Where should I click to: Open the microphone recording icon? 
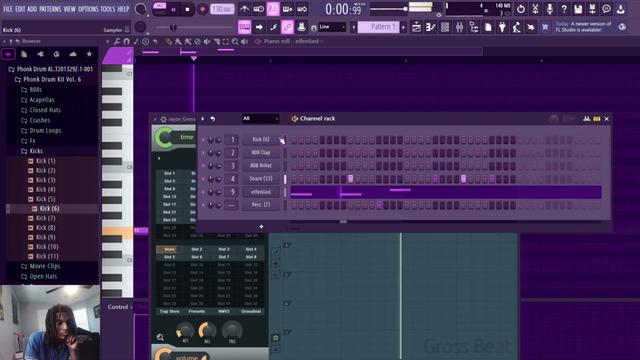pos(549,9)
